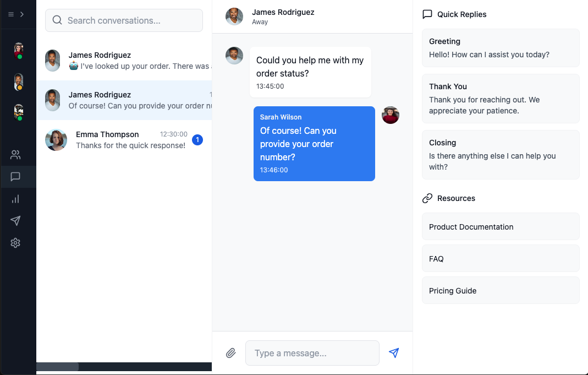Open the Product Documentation resource
The height and width of the screenshot is (375, 588).
click(x=501, y=226)
